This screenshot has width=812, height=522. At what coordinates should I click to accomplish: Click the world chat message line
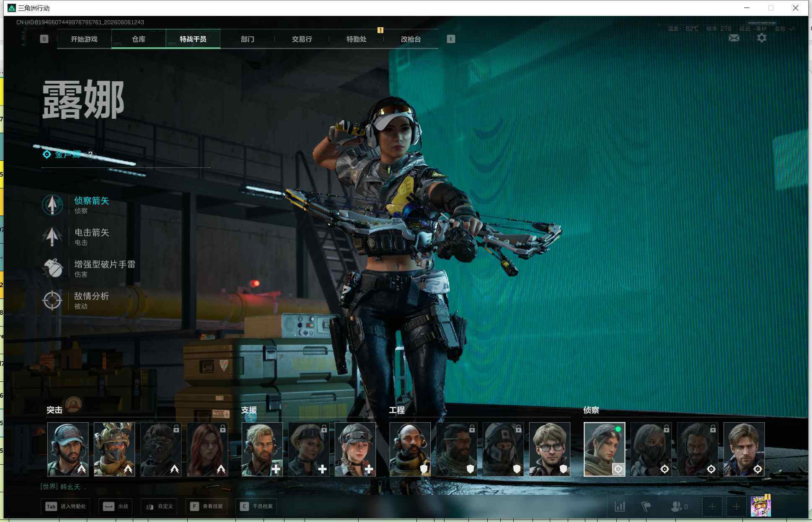(x=63, y=487)
